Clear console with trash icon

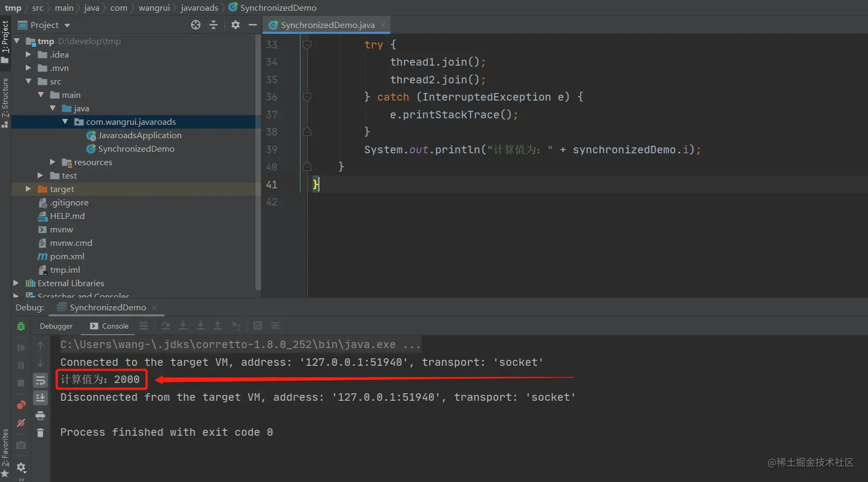coord(40,433)
